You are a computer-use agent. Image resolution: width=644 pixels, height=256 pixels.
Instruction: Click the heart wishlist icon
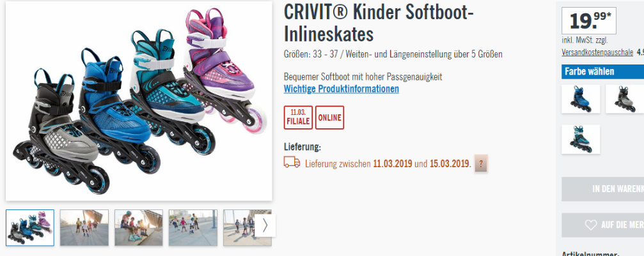(x=591, y=225)
